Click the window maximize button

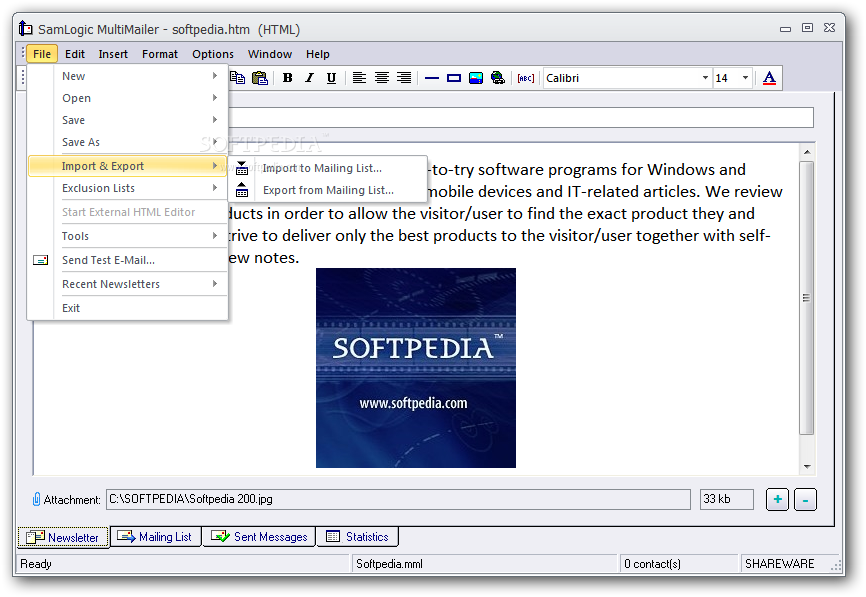(x=807, y=28)
